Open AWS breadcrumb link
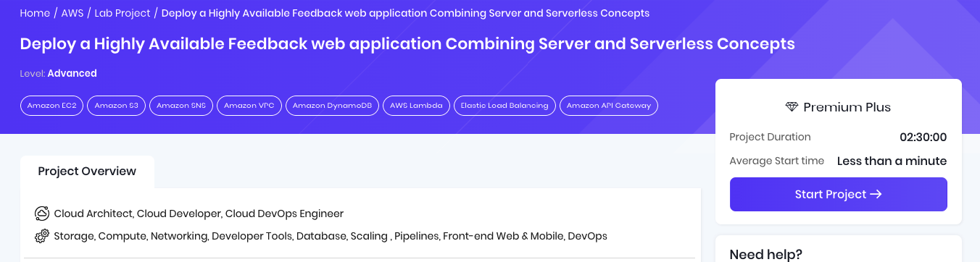Image resolution: width=980 pixels, height=262 pixels. coord(72,13)
